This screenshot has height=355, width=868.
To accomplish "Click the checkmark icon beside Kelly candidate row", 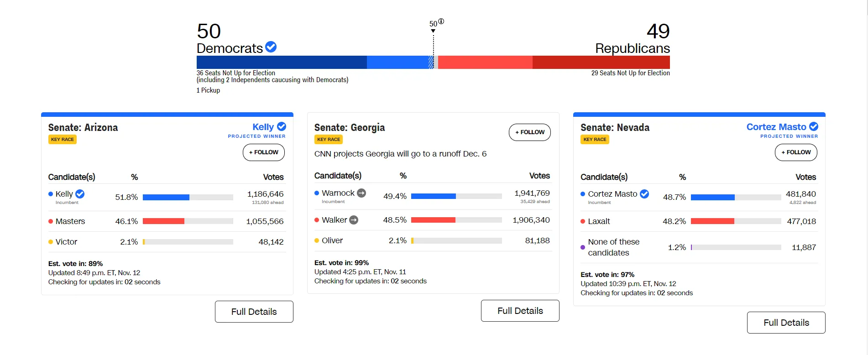I will (x=80, y=194).
